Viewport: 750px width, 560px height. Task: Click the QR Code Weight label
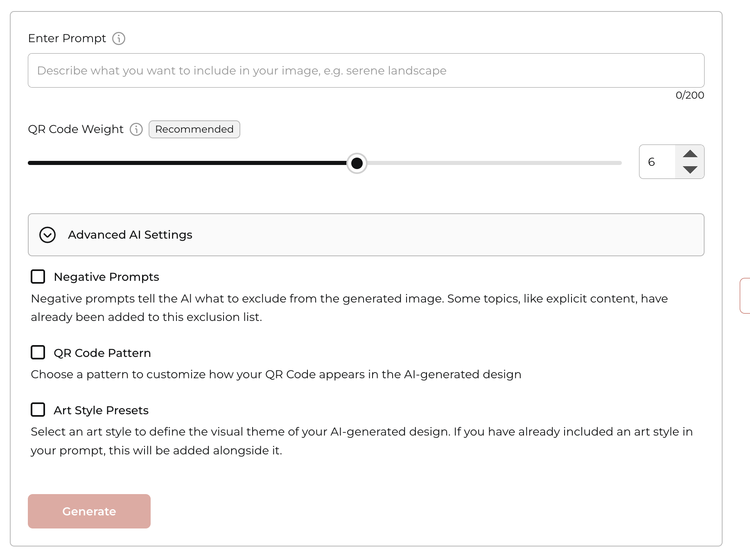76,129
